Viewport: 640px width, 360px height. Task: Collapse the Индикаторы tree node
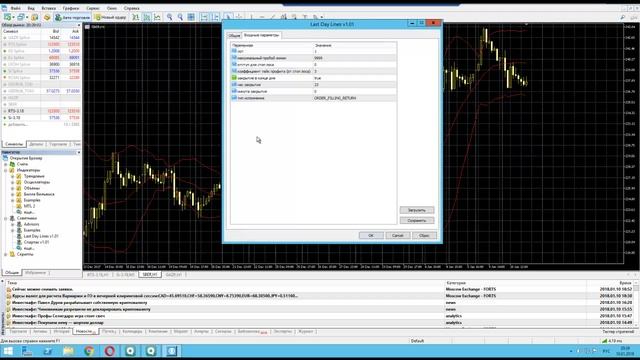[6, 170]
